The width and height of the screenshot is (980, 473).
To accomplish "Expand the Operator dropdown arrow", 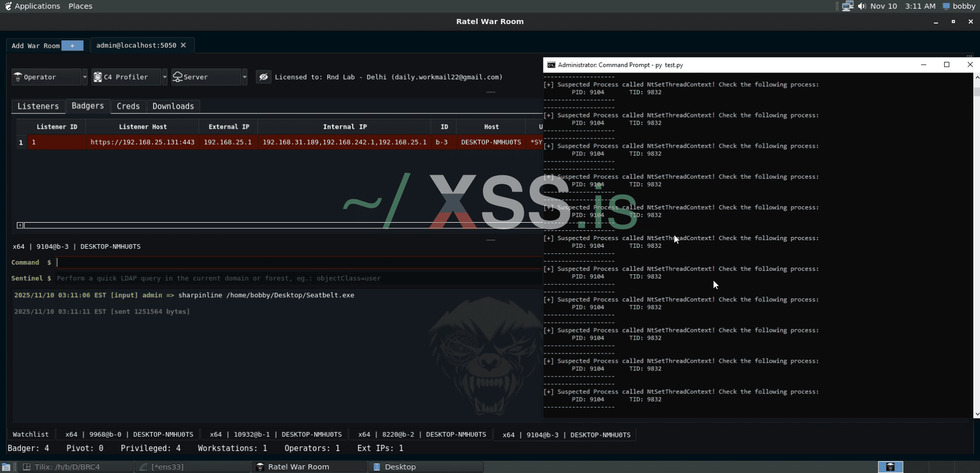I will (85, 77).
